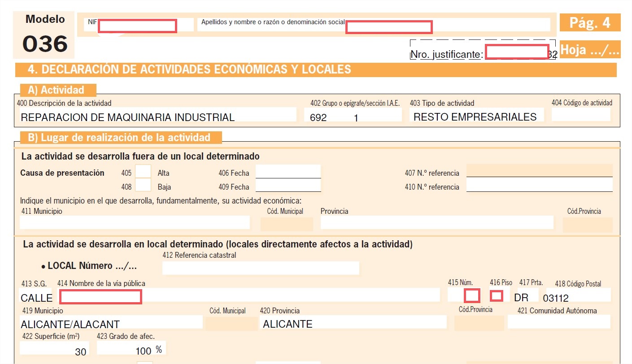Click the B) Lugar de realización heading
The width and height of the screenshot is (632, 364).
click(x=121, y=137)
